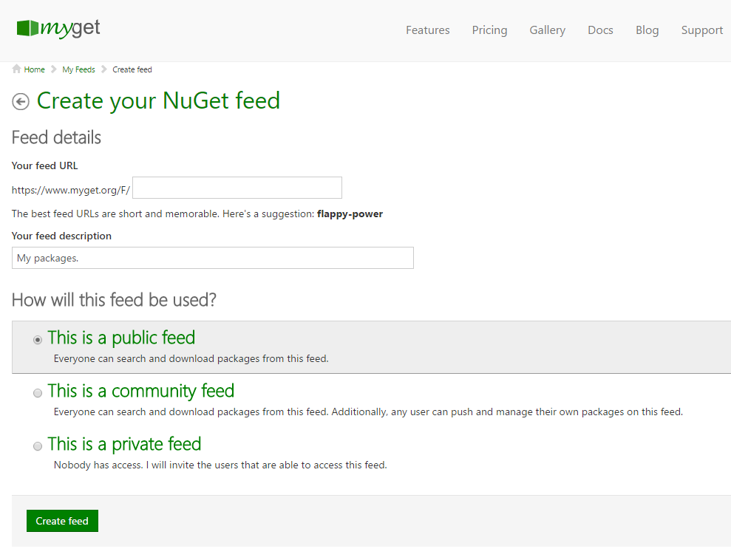Go to My Feeds breadcrumb link
The height and width of the screenshot is (560, 731).
[78, 69]
